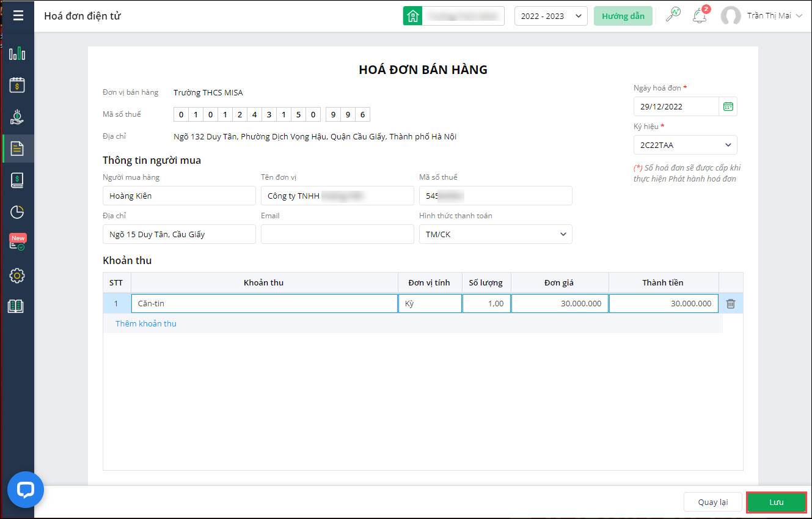The image size is (812, 519).
Task: Open the closed book sidebar icon
Action: (17, 180)
